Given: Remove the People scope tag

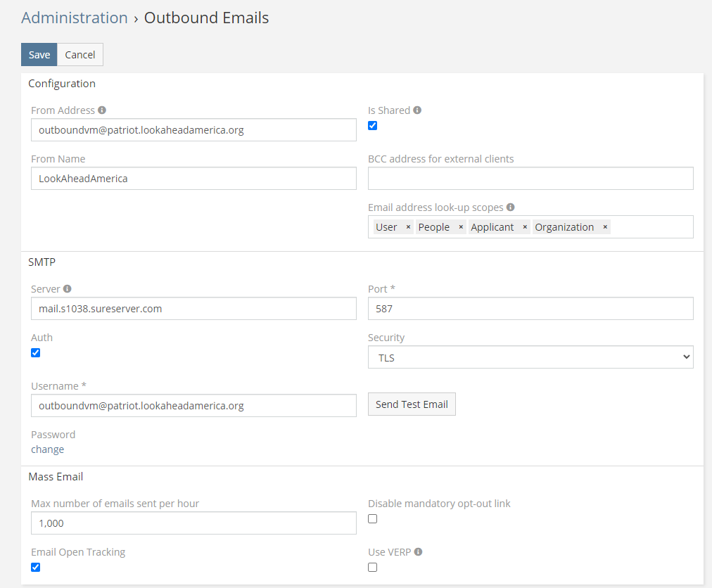Looking at the screenshot, I should (461, 227).
